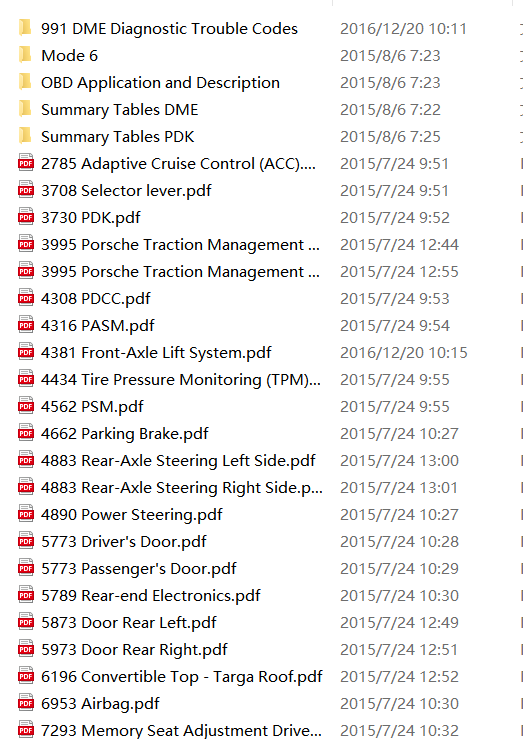Select file name 4434 Tire Pressure Monitoring (TPM)
Screen dimensions: 523x748
pyautogui.click(x=181, y=380)
